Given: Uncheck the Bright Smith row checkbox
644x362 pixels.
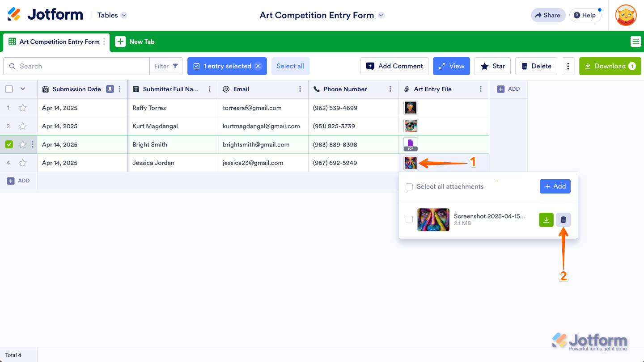Looking at the screenshot, I should point(9,144).
